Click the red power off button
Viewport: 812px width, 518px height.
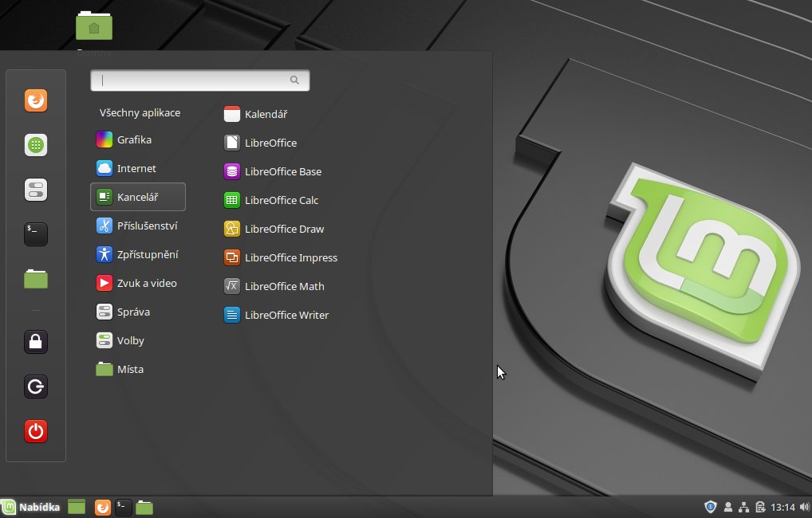36,430
